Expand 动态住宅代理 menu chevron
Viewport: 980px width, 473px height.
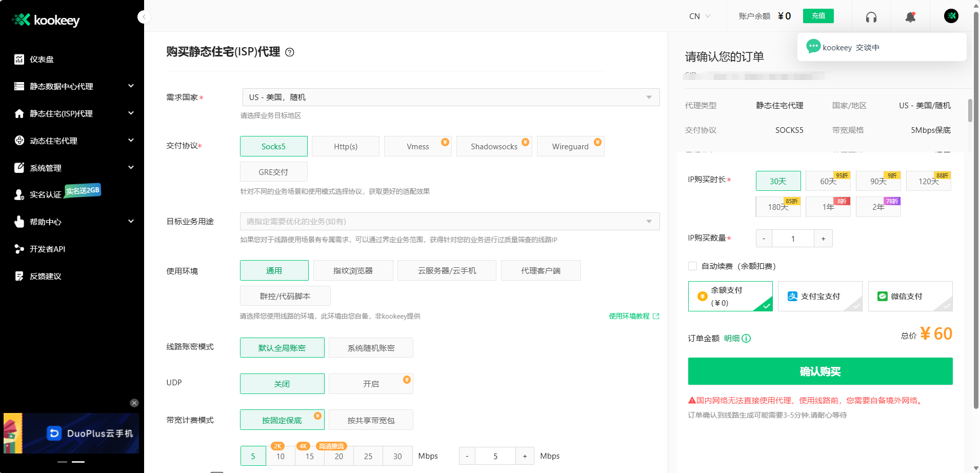coord(131,140)
